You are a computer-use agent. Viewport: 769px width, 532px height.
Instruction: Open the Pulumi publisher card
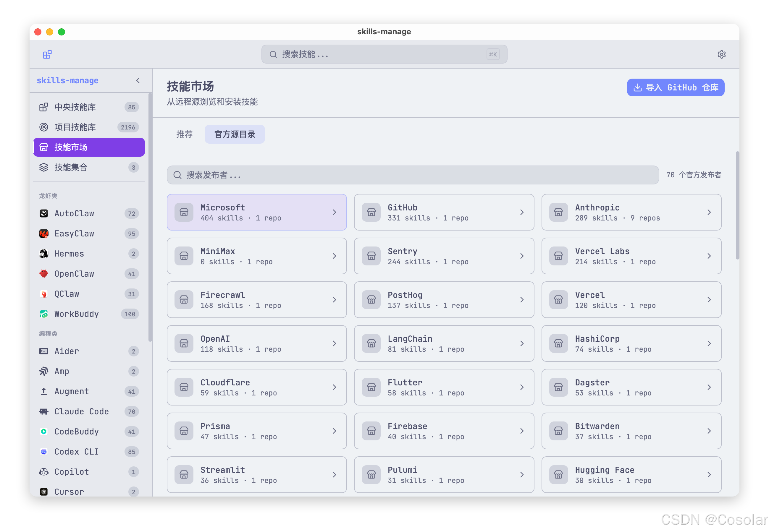pyautogui.click(x=444, y=475)
